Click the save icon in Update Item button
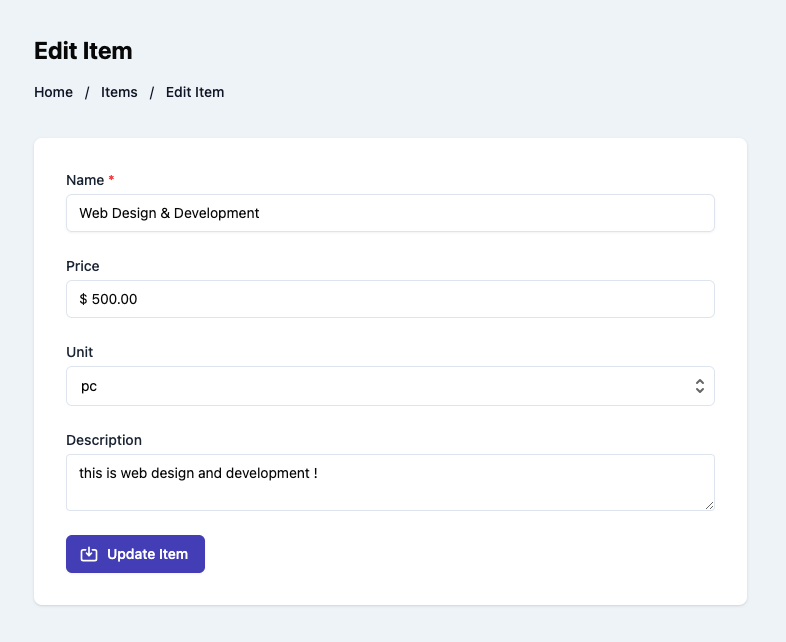This screenshot has width=786, height=642. click(89, 554)
